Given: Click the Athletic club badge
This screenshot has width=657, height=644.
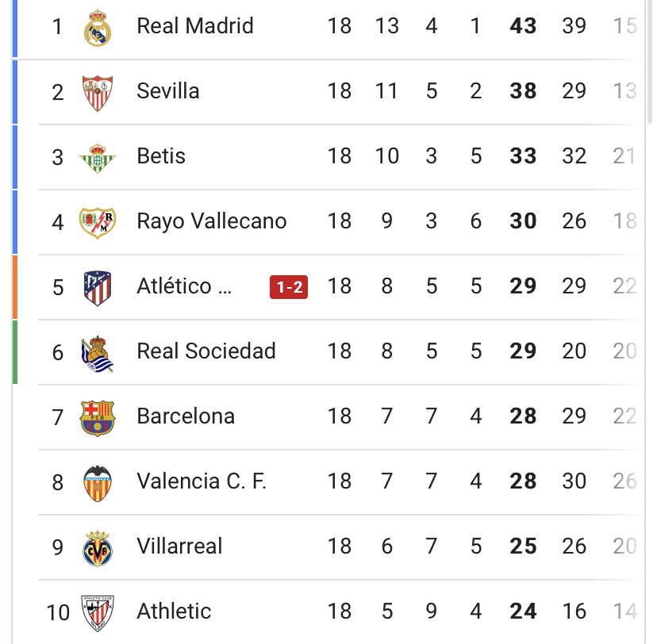Looking at the screenshot, I should (98, 612).
